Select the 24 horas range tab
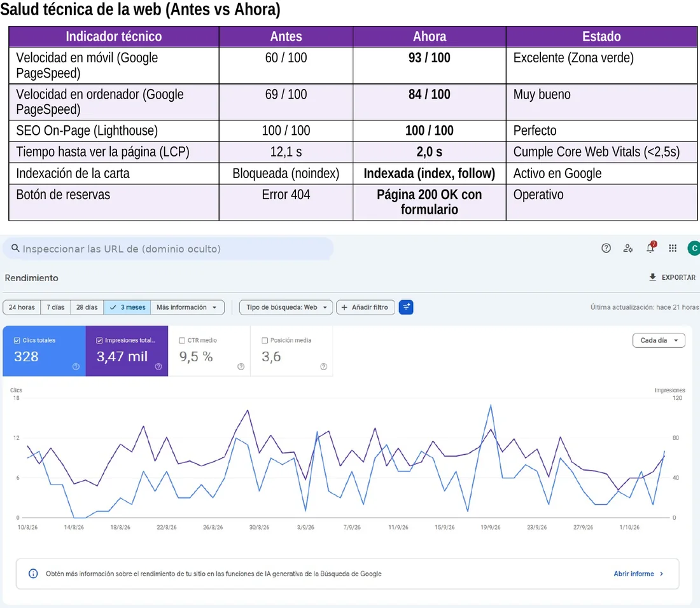Image resolution: width=700 pixels, height=608 pixels. [x=22, y=307]
